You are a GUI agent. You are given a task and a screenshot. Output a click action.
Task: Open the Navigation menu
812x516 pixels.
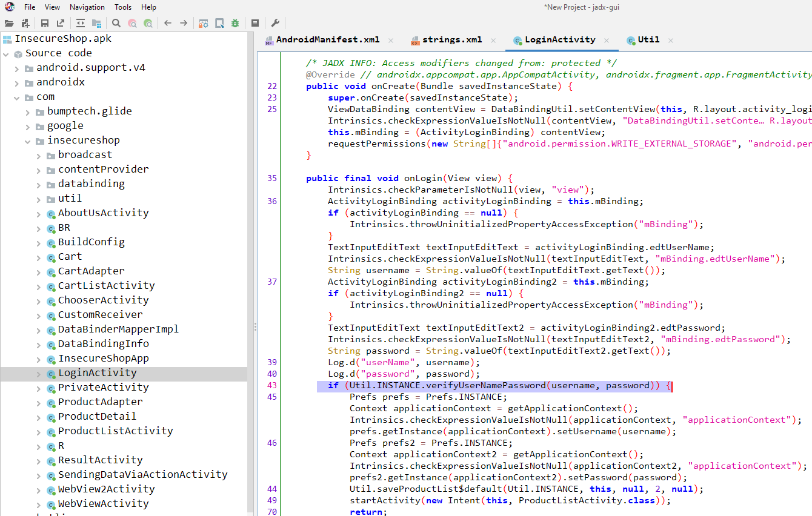[x=87, y=7]
